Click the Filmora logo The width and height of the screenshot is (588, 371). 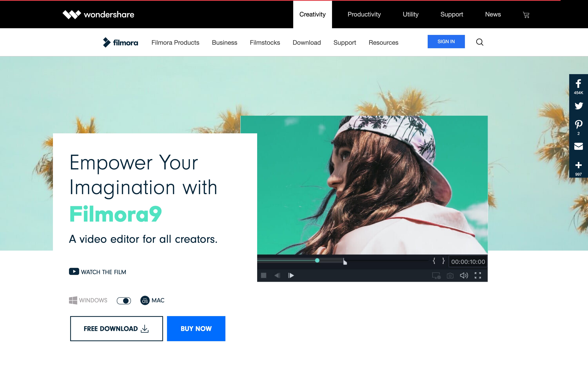tap(120, 42)
